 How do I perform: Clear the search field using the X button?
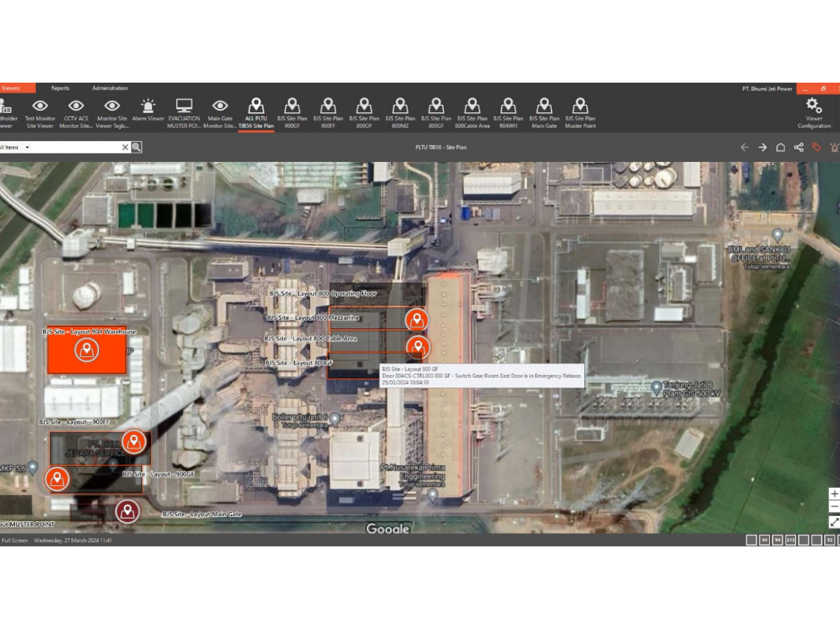click(125, 147)
